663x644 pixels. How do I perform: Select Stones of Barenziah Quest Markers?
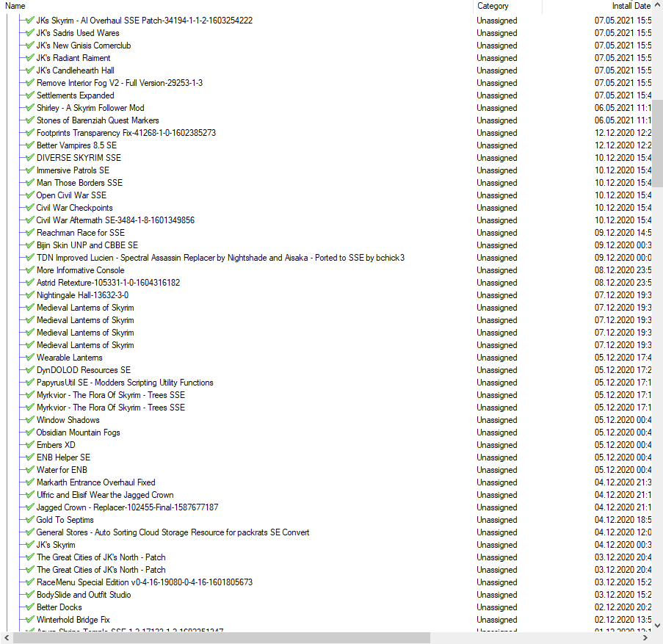(98, 120)
